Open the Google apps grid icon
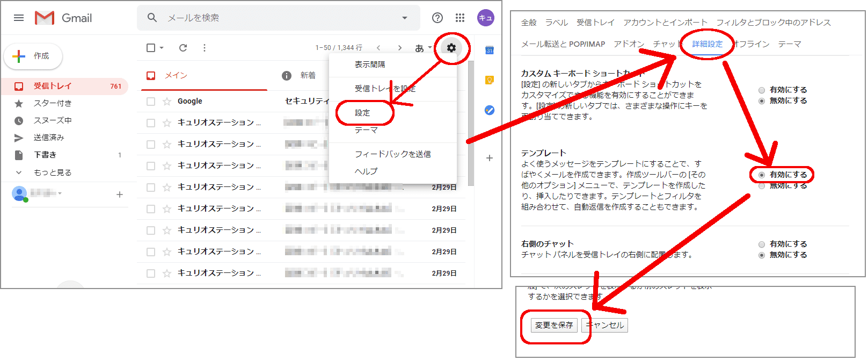Viewport: 868px width, 360px height. point(460,18)
